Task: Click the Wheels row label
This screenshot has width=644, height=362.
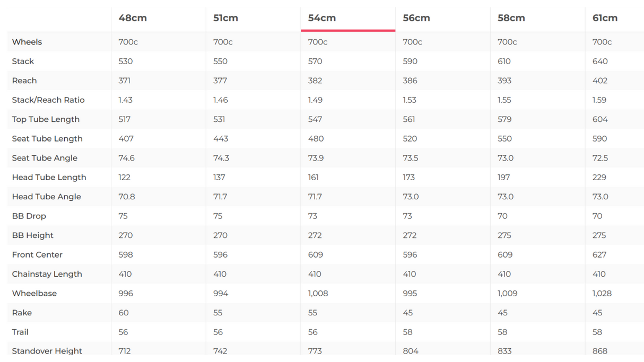Action: coord(27,42)
